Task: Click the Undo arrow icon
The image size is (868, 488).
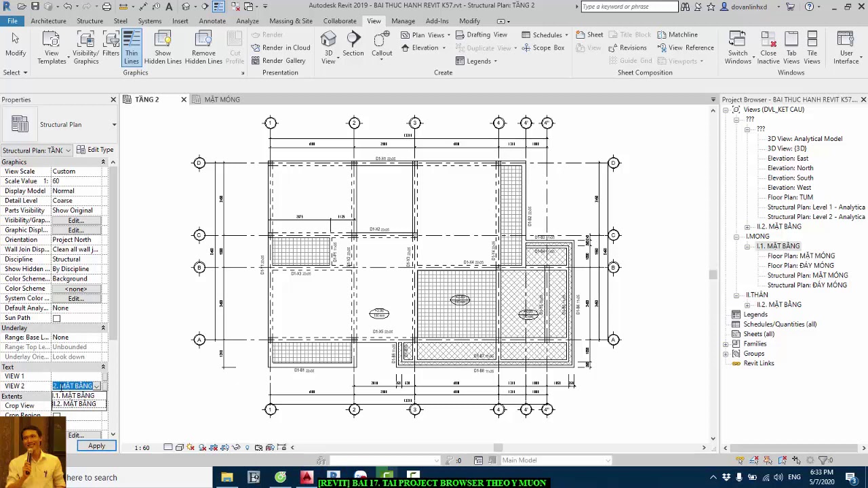Action: click(x=67, y=7)
